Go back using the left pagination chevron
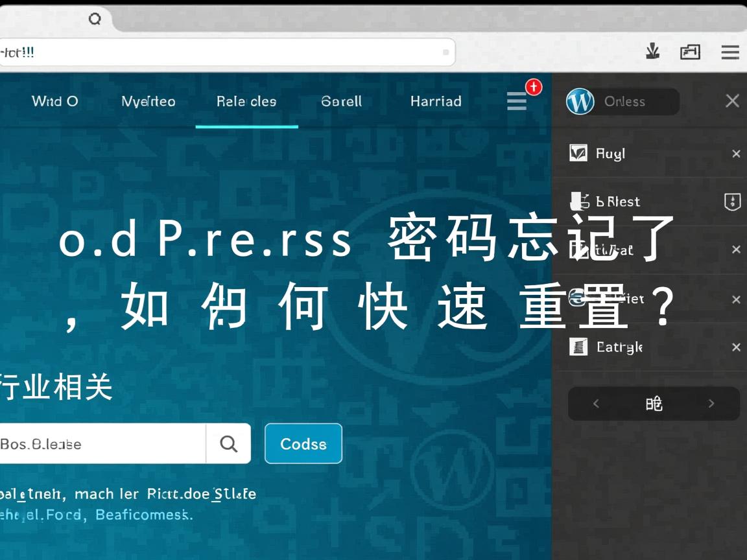This screenshot has height=560, width=747. (596, 403)
